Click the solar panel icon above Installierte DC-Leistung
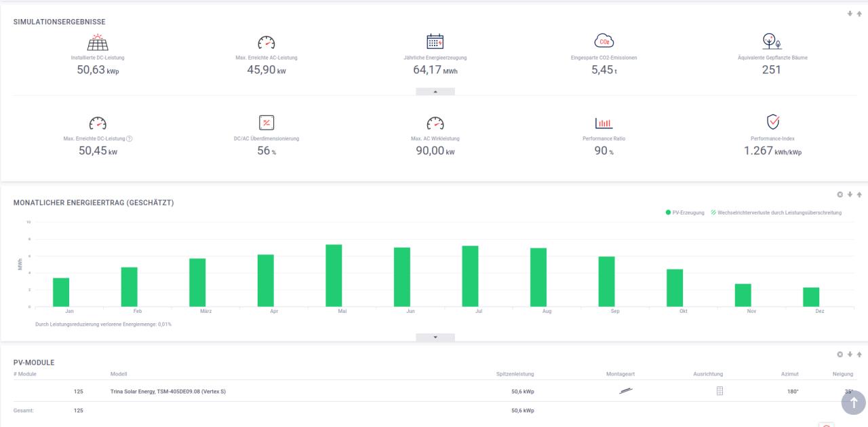 pyautogui.click(x=98, y=42)
